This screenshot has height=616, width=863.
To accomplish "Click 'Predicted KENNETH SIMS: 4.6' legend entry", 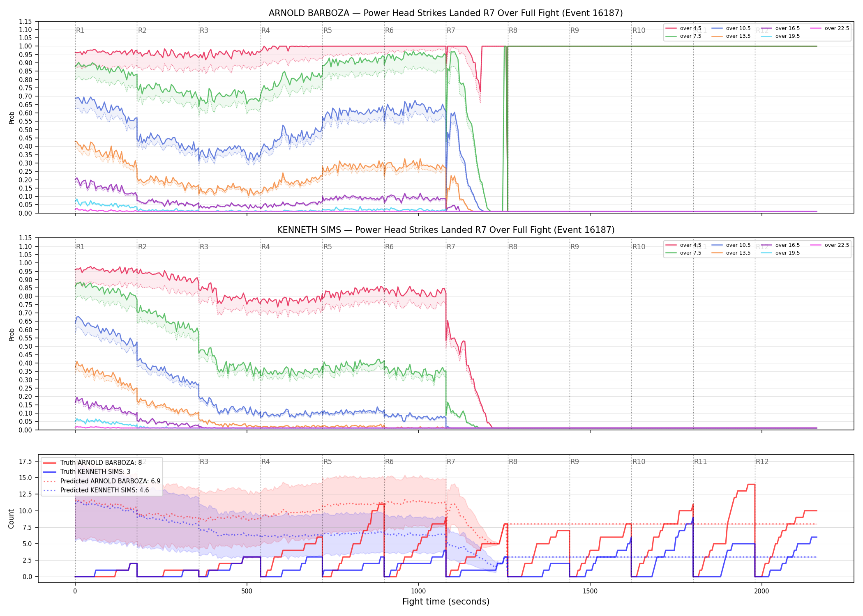I will point(96,490).
